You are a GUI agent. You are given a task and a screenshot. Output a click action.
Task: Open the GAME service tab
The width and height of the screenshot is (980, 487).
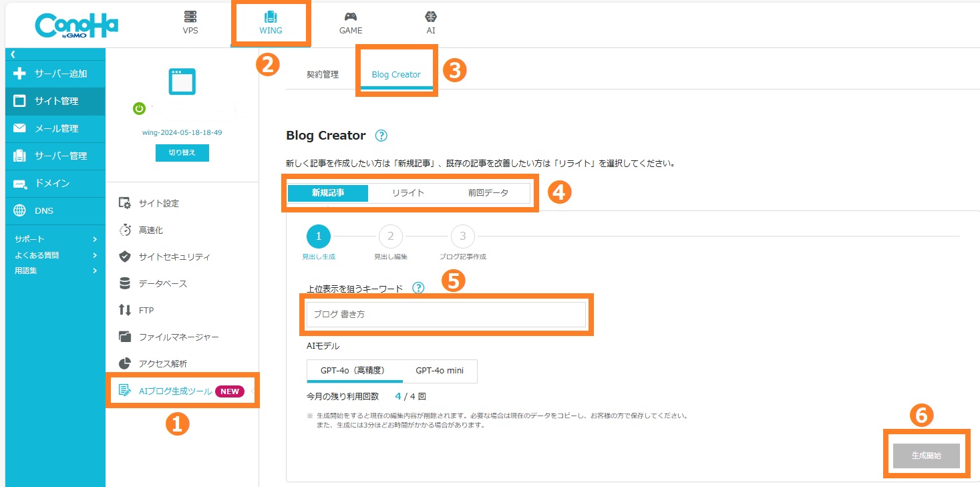tap(351, 23)
